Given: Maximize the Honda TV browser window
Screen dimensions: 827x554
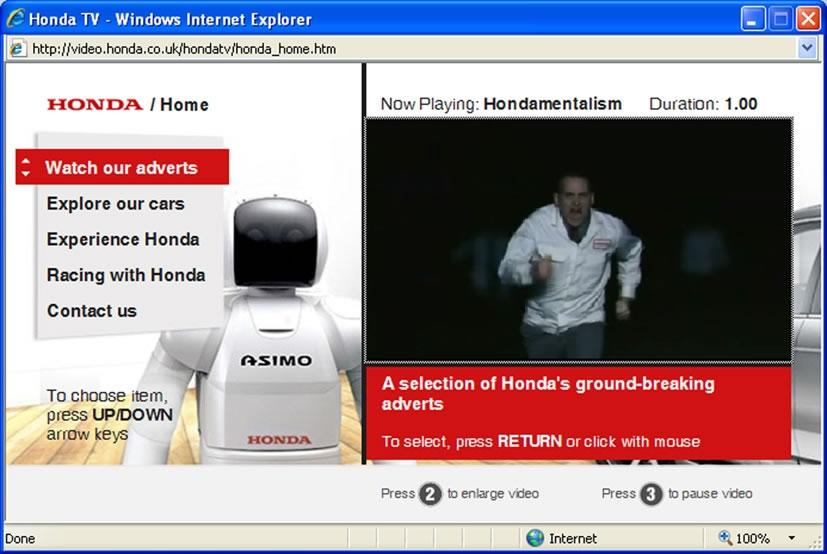Looking at the screenshot, I should pos(781,18).
